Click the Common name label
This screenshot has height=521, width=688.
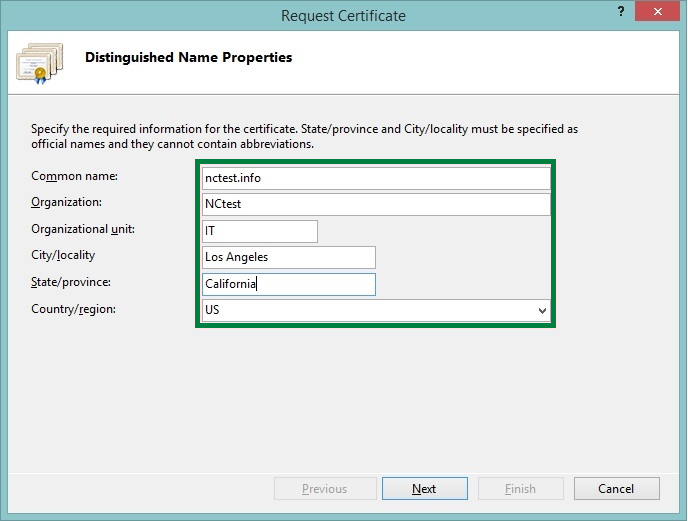[x=74, y=176]
